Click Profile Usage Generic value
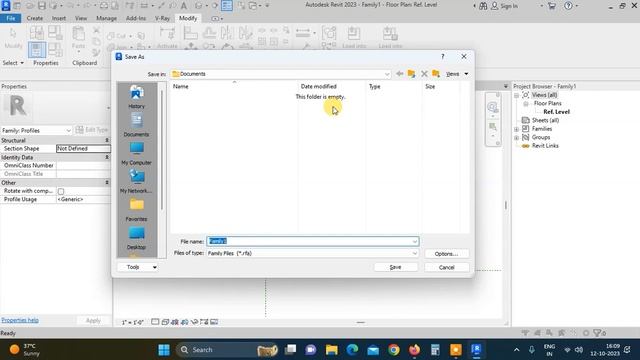This screenshot has width=640, height=360. (83, 199)
